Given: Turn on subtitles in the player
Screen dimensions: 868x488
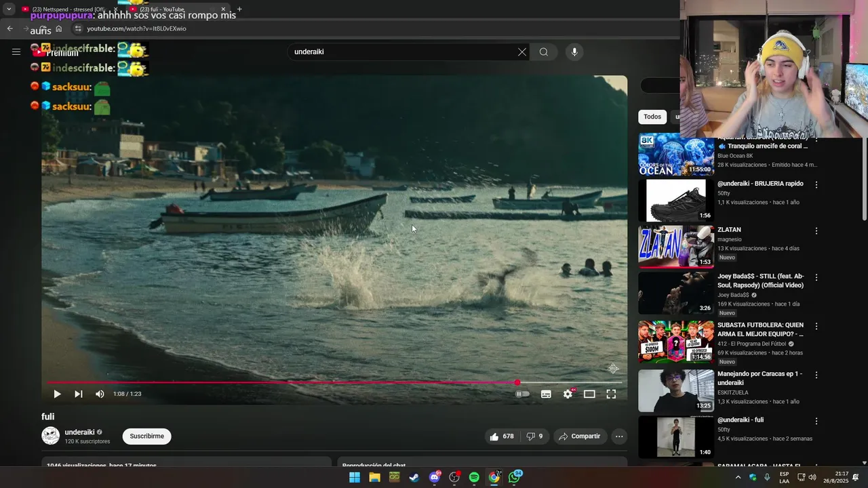Looking at the screenshot, I should pyautogui.click(x=546, y=394).
